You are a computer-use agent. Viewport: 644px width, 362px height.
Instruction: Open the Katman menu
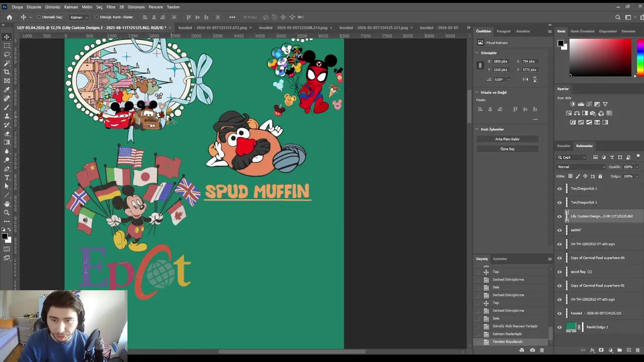71,7
